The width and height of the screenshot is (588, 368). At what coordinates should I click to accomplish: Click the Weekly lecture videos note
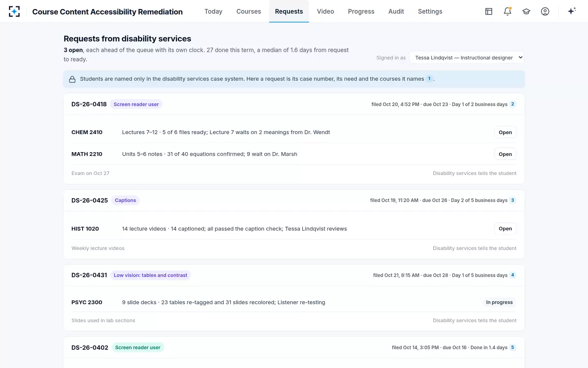(x=98, y=248)
